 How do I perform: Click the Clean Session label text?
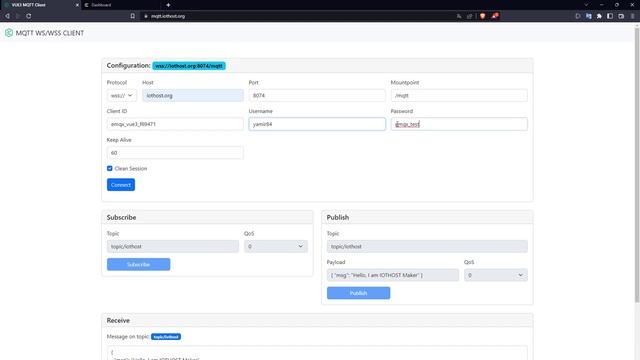(x=131, y=168)
